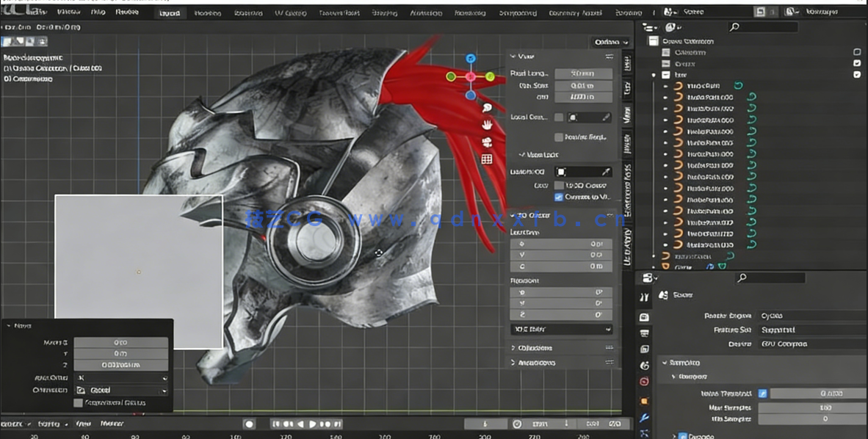Select the zoom magnifier icon in the viewport
Screen dimensions: 868x439
(486, 107)
